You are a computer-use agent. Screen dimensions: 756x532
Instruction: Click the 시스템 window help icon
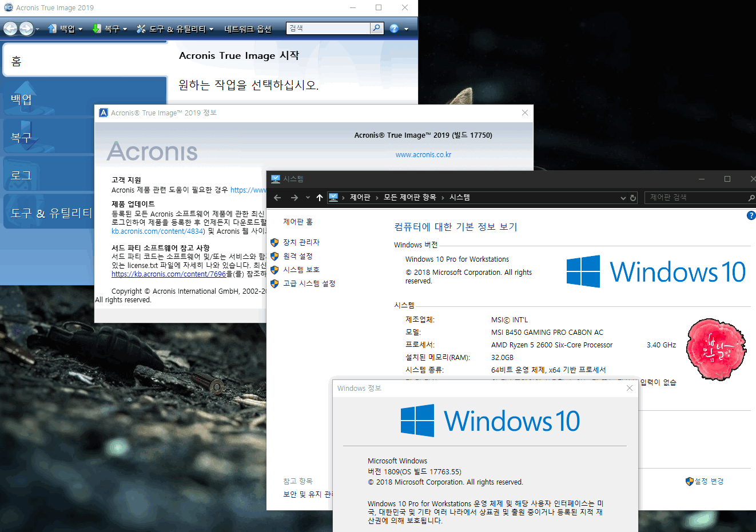click(751, 215)
